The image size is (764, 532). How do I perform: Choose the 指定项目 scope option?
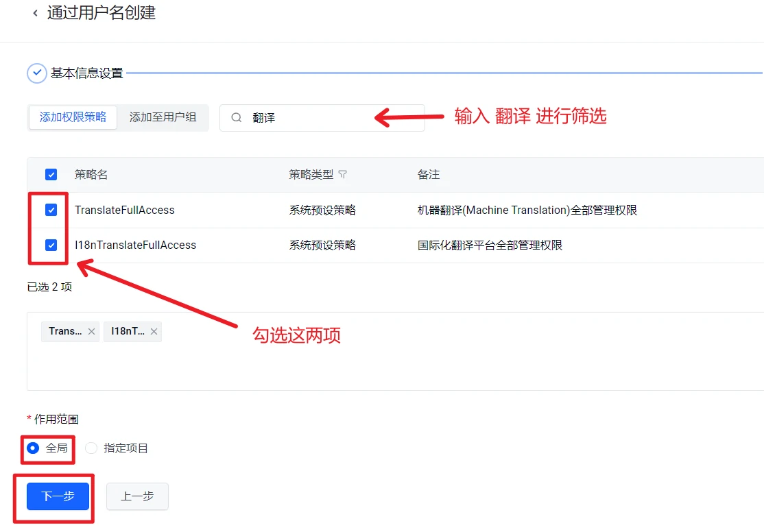pyautogui.click(x=91, y=448)
